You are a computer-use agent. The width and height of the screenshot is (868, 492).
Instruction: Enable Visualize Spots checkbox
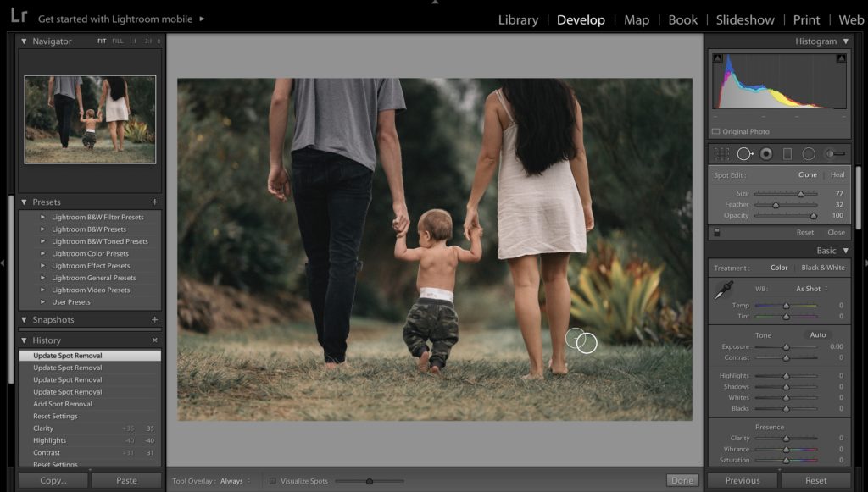[272, 481]
